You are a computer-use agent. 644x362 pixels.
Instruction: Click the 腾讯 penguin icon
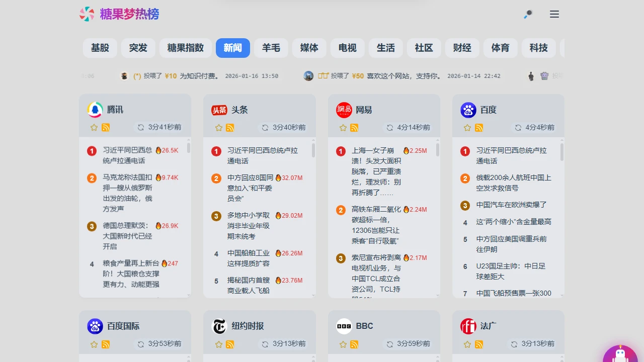[x=95, y=110]
